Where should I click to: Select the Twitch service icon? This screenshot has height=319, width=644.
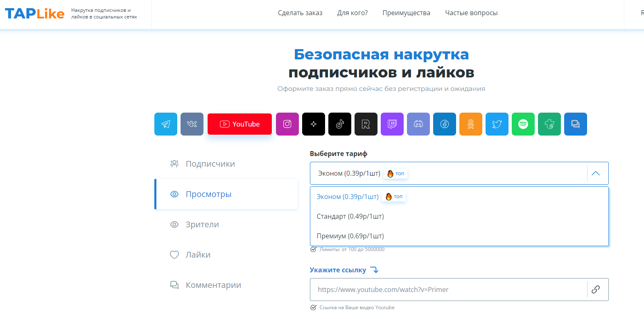pos(392,124)
